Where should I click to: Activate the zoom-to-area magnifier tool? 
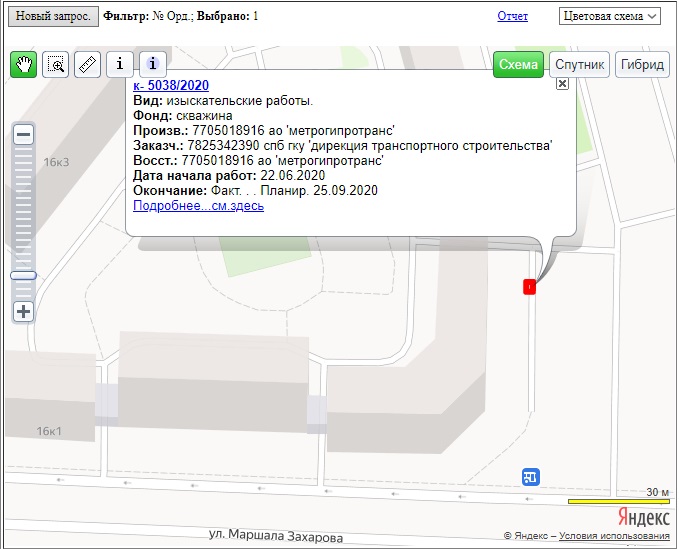click(56, 64)
